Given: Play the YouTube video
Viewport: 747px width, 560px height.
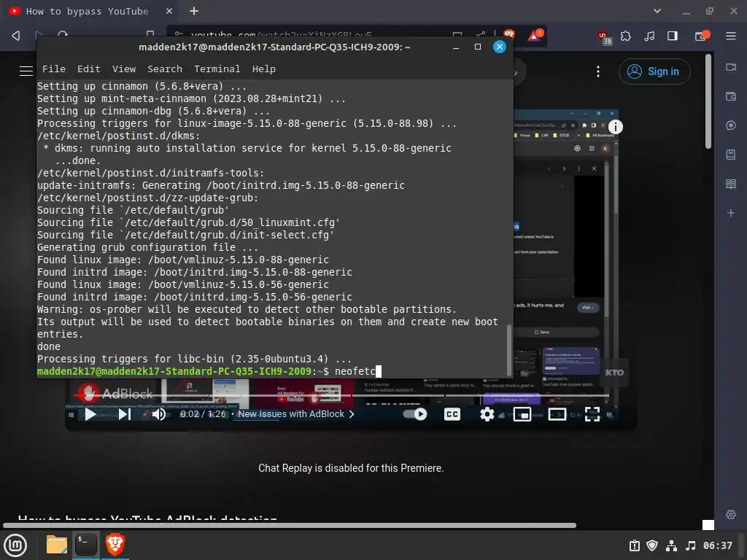Looking at the screenshot, I should pyautogui.click(x=90, y=414).
